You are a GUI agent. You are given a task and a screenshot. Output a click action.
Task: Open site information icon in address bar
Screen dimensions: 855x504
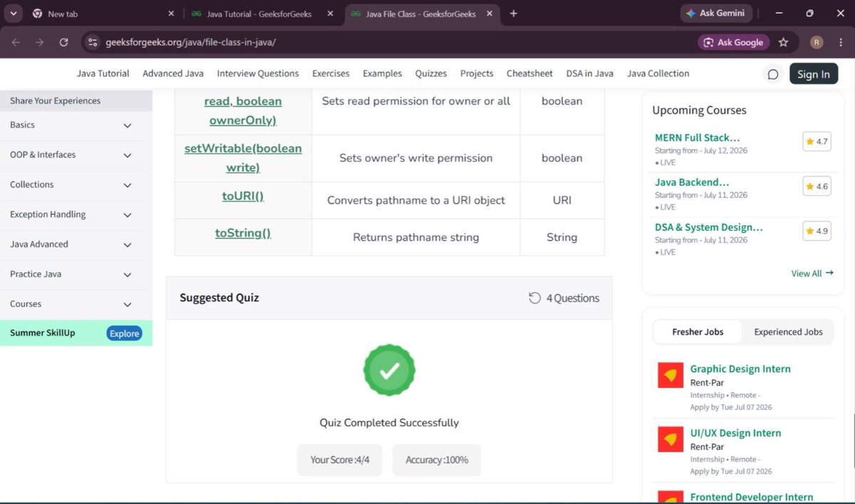coord(92,42)
